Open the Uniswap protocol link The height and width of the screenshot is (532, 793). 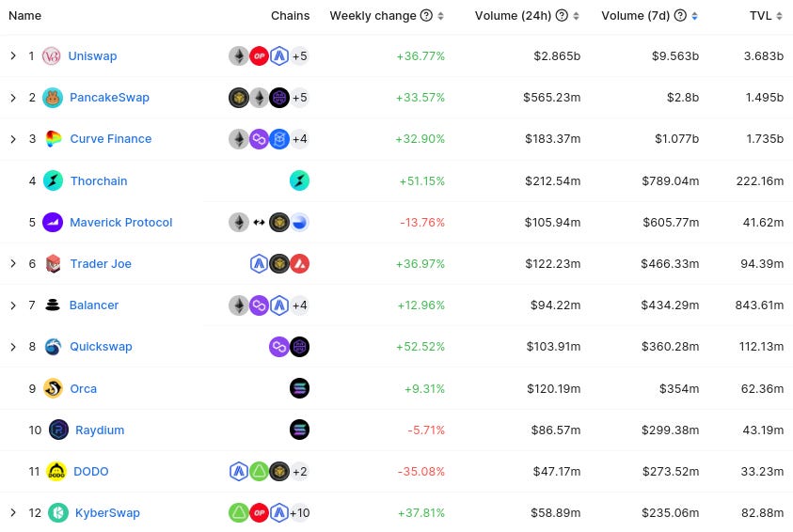click(x=92, y=56)
